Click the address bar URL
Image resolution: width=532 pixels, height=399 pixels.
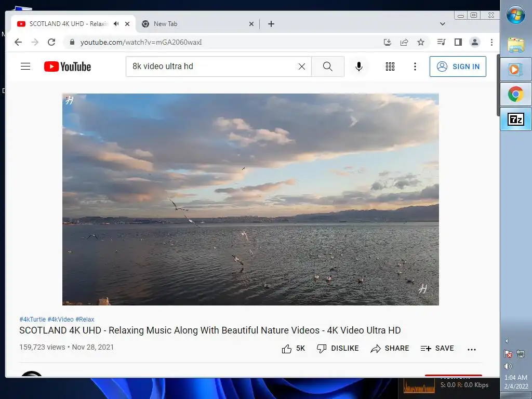(141, 43)
